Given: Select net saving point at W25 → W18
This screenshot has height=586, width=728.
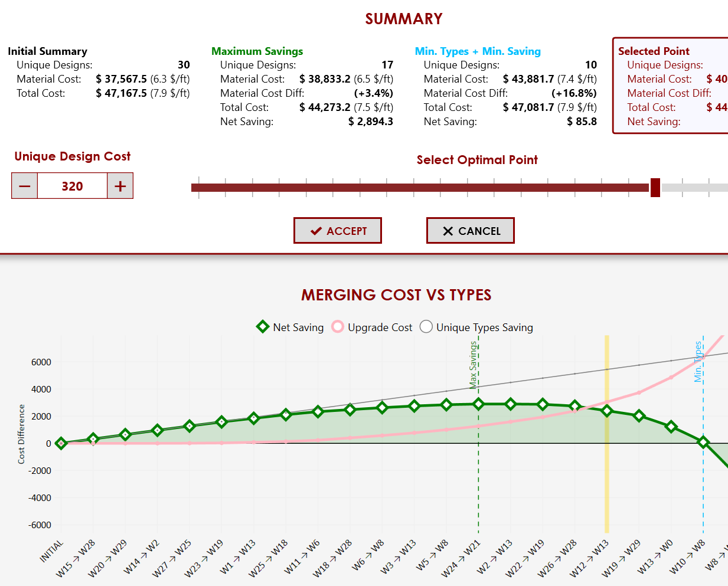Looking at the screenshot, I should (286, 414).
